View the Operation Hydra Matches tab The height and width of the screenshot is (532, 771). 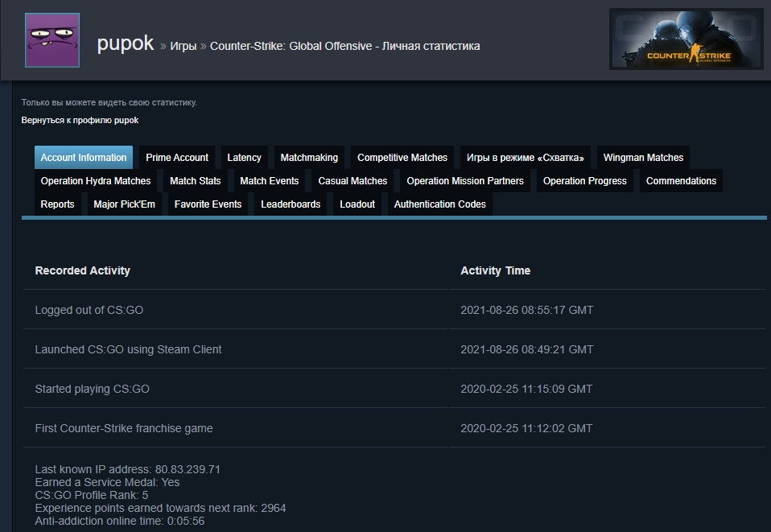(96, 181)
